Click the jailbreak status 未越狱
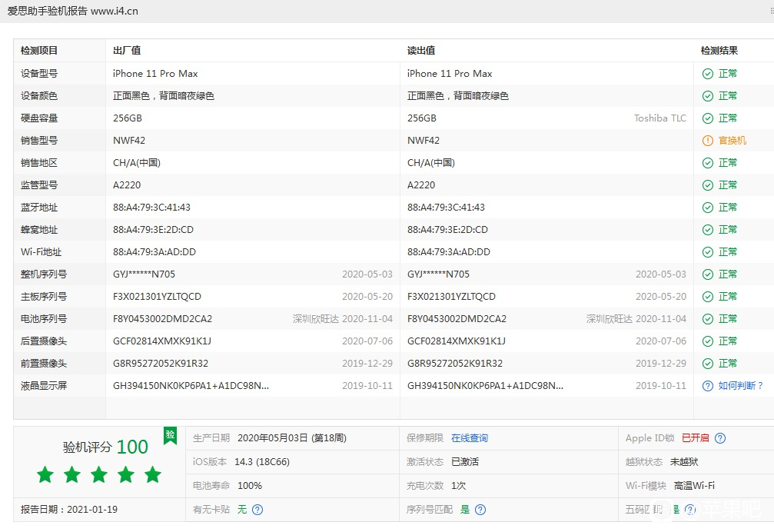Screen dimensions: 774x532 pyautogui.click(x=683, y=462)
